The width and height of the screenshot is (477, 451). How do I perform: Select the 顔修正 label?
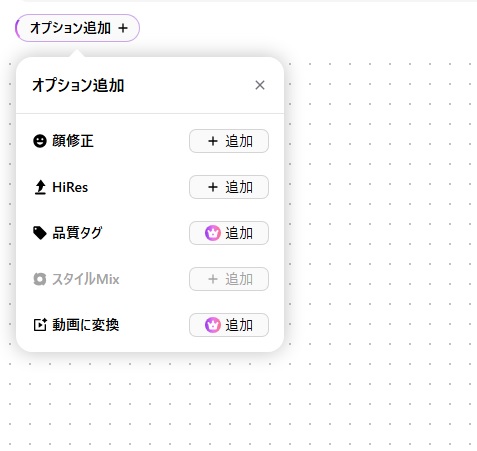coord(73,141)
